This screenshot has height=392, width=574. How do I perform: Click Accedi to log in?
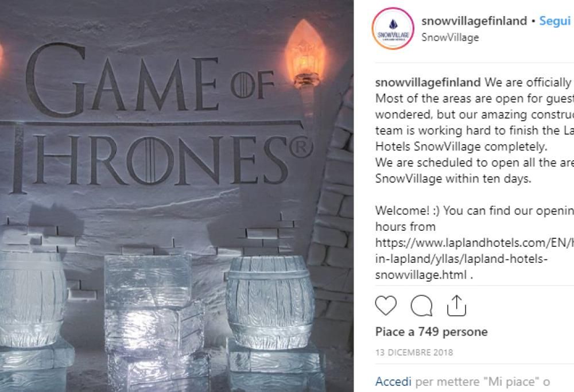pyautogui.click(x=393, y=381)
